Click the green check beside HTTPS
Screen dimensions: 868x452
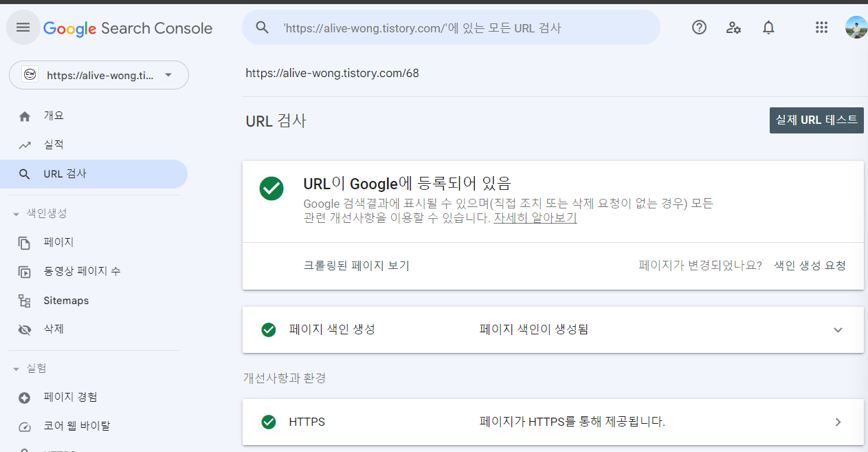coord(269,422)
